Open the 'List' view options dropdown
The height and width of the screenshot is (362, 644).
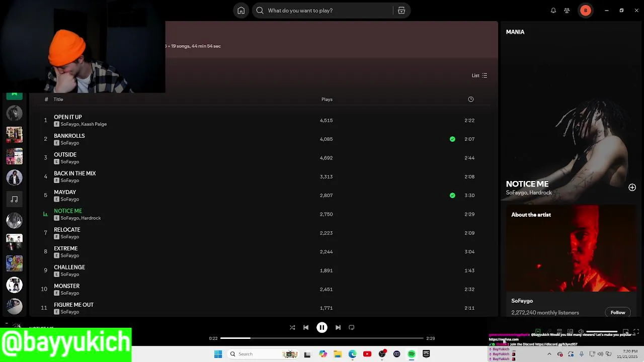click(479, 75)
